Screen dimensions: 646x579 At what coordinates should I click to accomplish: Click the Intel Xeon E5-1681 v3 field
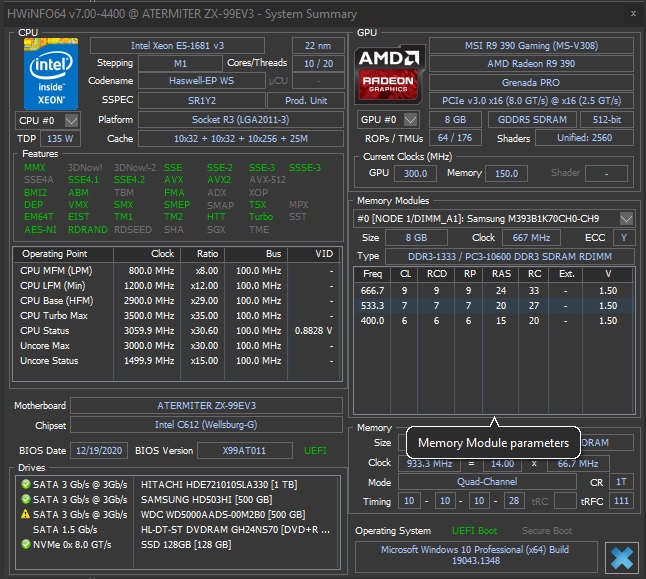[177, 46]
